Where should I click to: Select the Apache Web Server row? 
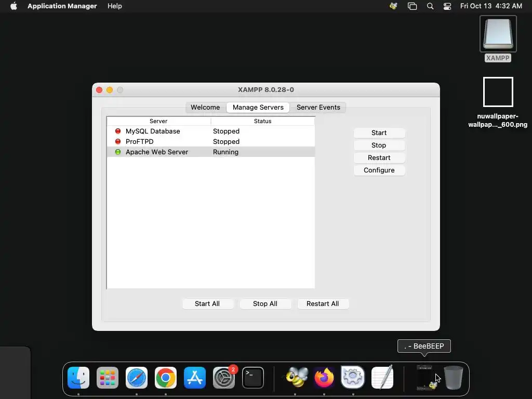[211, 152]
